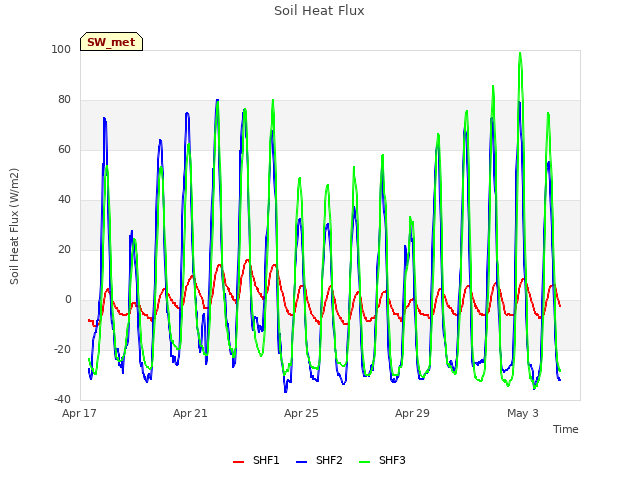
Task: Click the Apr 21 x-axis tick label
Action: (x=190, y=413)
